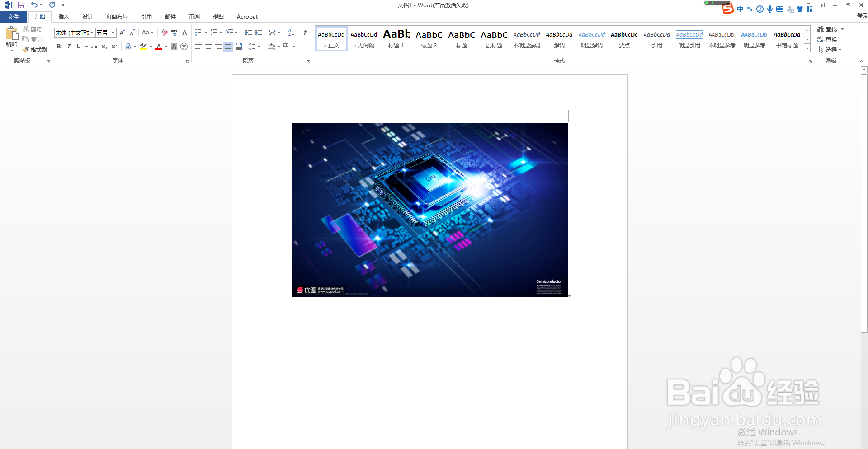Toggle Italic formatting
The image size is (868, 449).
pyautogui.click(x=69, y=47)
